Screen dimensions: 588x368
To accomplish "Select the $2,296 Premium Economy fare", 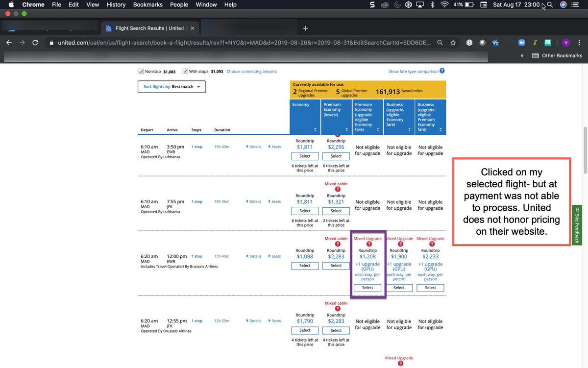I will (336, 156).
